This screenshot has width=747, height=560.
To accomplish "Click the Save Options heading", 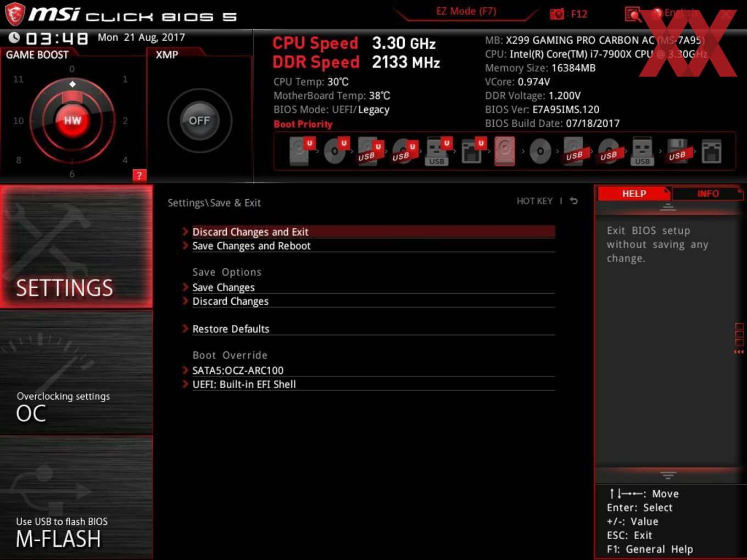I will pos(227,272).
